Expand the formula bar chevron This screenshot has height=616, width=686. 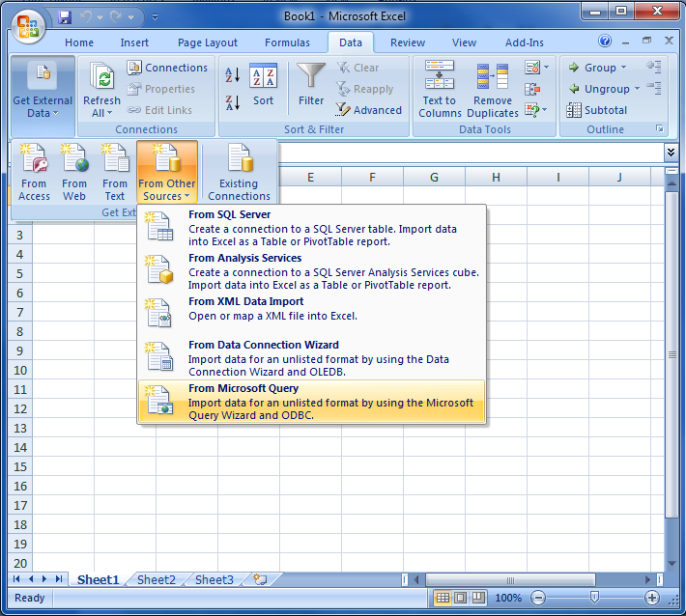tap(671, 153)
